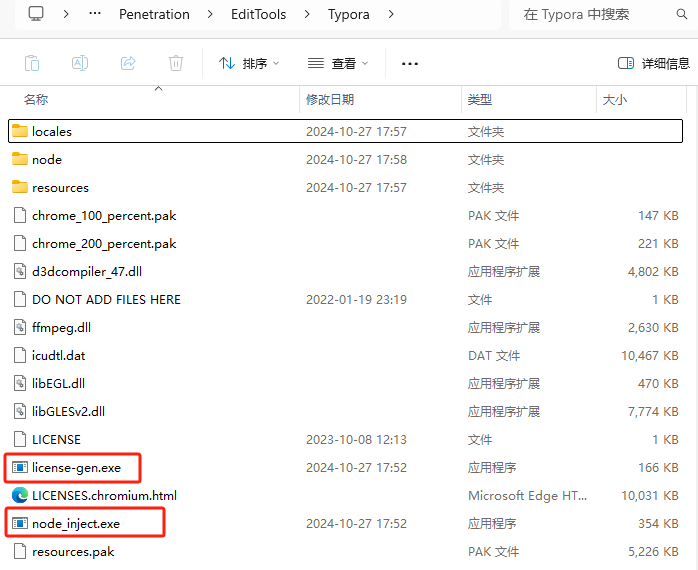Click the paste clipboard icon in toolbar
Screen dimensions: 698x570
pyautogui.click(x=32, y=63)
